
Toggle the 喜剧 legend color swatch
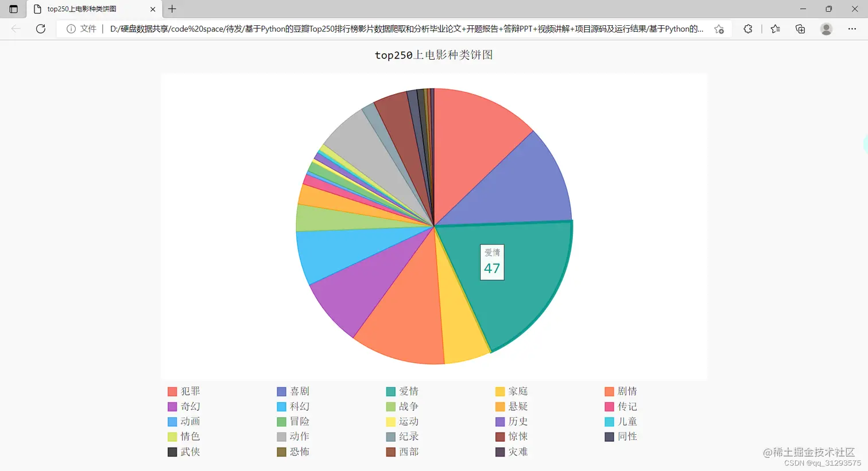tap(281, 391)
